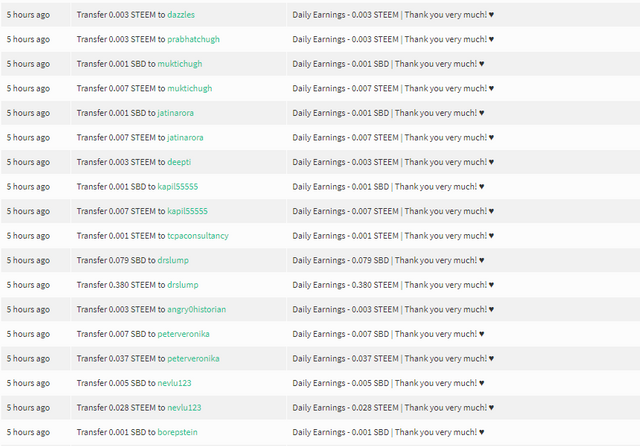This screenshot has height=446, width=640.
Task: Open peterveronika link in 0.037 STEEM row
Action: click(x=193, y=358)
